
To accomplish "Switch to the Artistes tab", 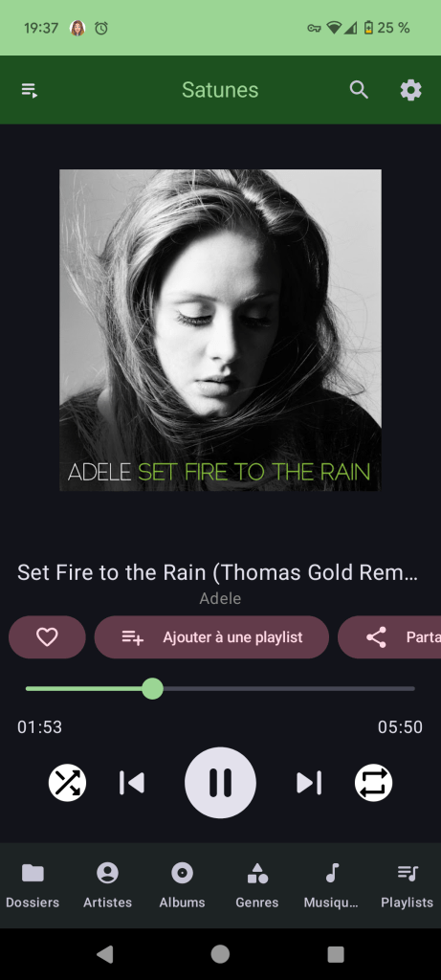I will (x=107, y=885).
